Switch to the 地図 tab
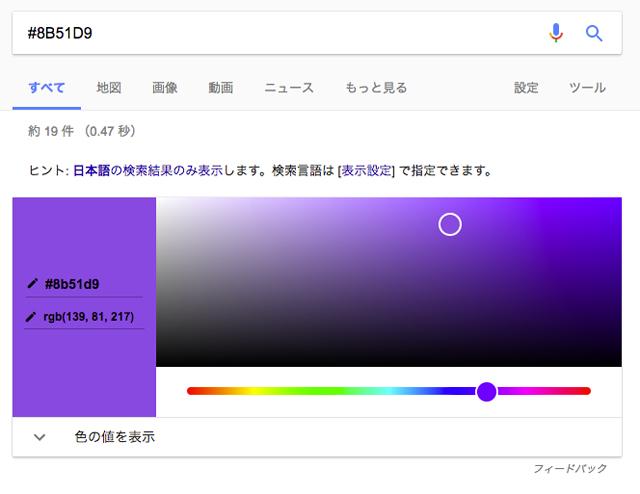The image size is (640, 494). [109, 87]
